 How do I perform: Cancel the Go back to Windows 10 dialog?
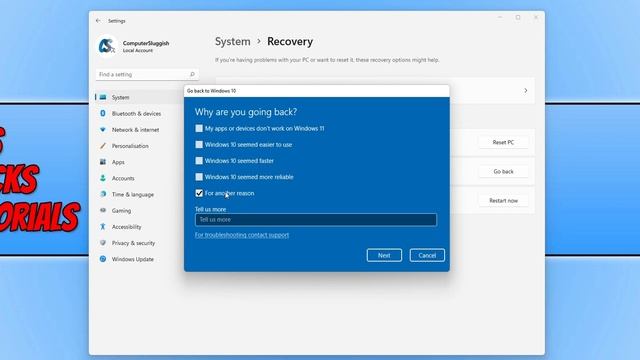(x=427, y=255)
